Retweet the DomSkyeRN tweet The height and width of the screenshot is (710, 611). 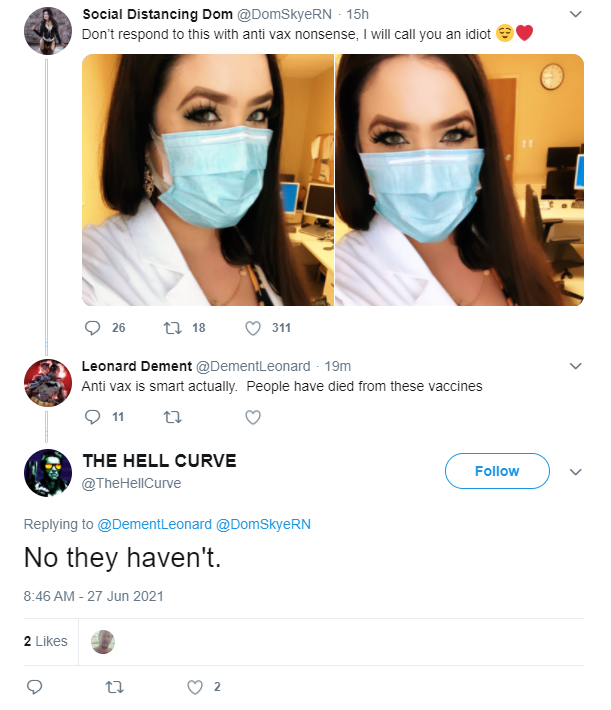pyautogui.click(x=172, y=327)
